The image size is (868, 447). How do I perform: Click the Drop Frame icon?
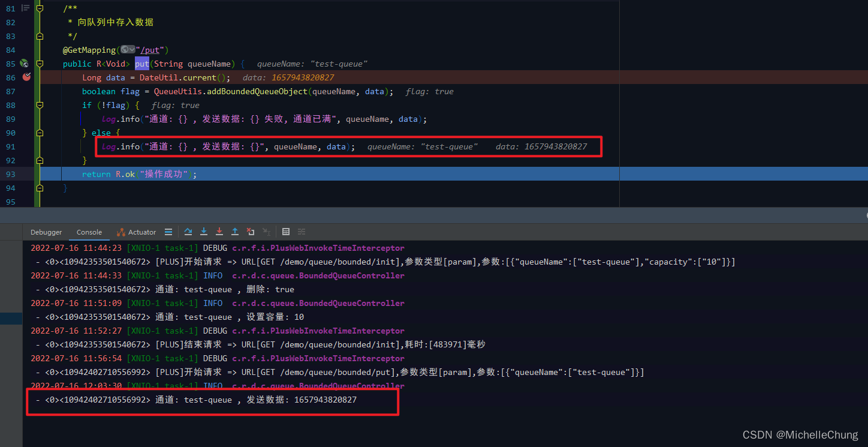point(251,232)
